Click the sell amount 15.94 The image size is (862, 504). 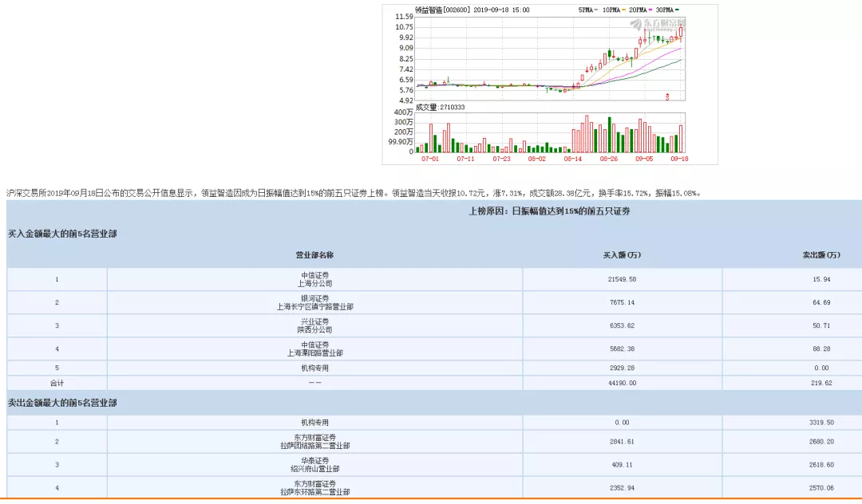click(821, 279)
